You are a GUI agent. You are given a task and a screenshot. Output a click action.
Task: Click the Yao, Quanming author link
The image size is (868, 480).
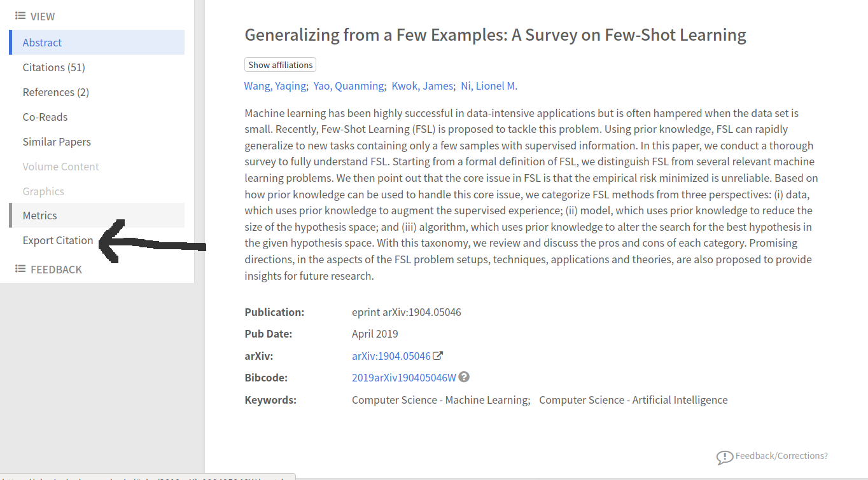click(347, 85)
